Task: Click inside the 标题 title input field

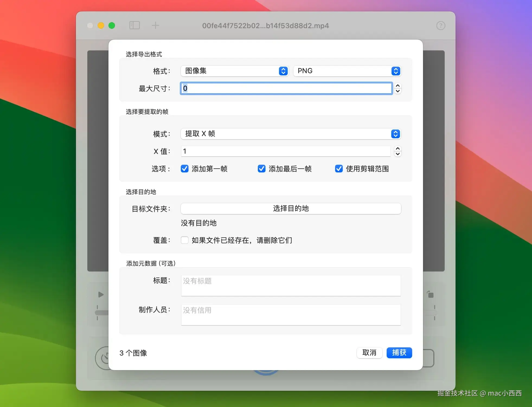Action: coord(290,285)
